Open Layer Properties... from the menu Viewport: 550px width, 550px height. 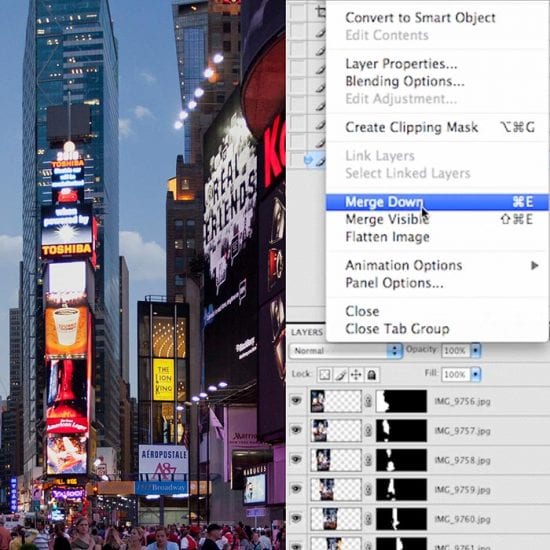[x=401, y=64]
